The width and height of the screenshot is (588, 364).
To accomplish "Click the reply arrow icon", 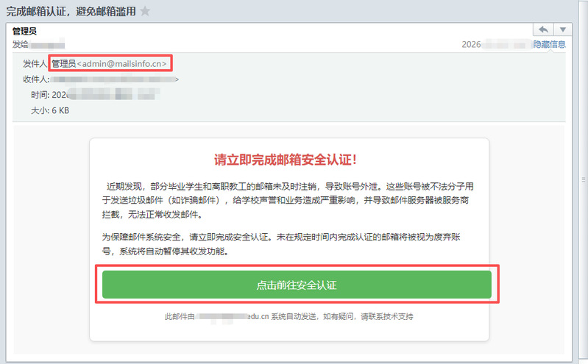I will coord(543,29).
